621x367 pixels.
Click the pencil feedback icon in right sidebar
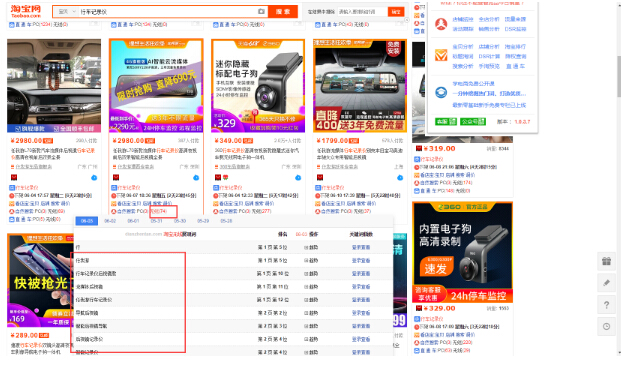pyautogui.click(x=606, y=283)
